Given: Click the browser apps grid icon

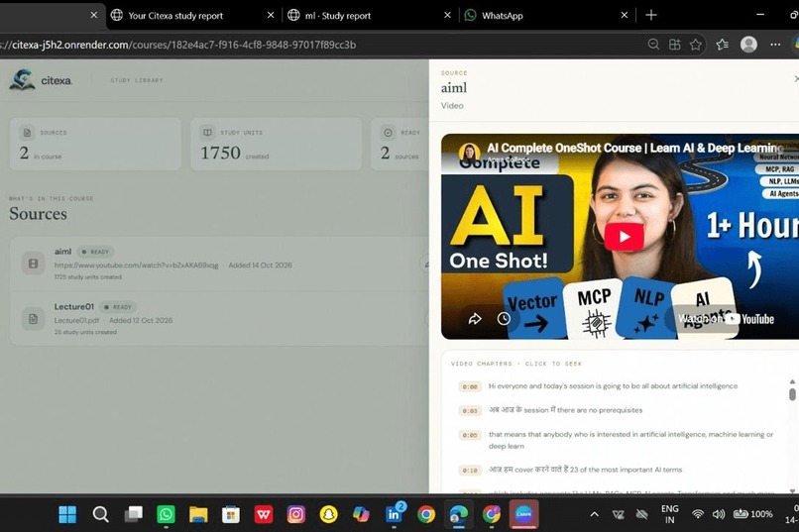Looking at the screenshot, I should (675, 45).
